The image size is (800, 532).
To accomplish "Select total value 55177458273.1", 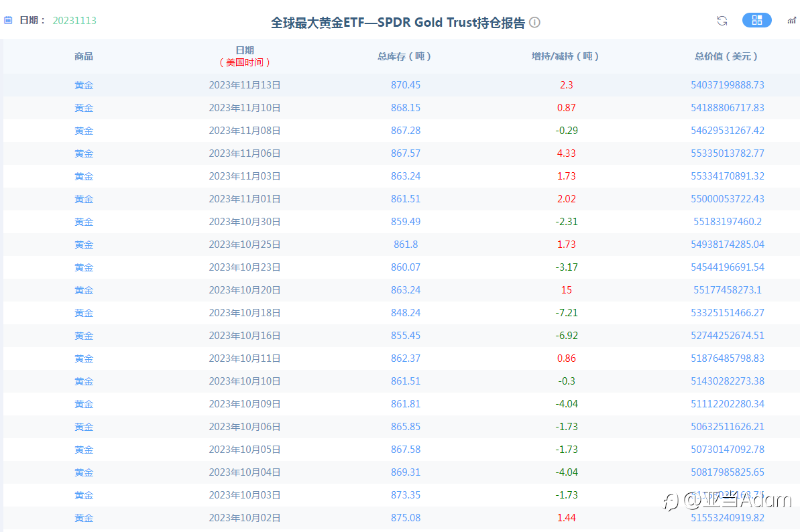I will coord(728,290).
